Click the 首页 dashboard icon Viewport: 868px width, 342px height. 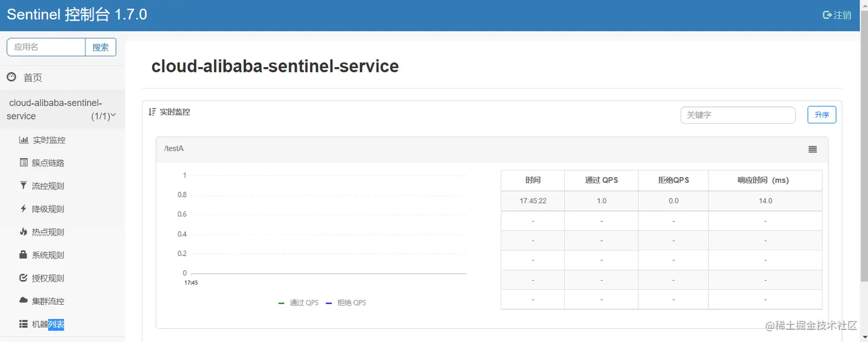click(11, 77)
